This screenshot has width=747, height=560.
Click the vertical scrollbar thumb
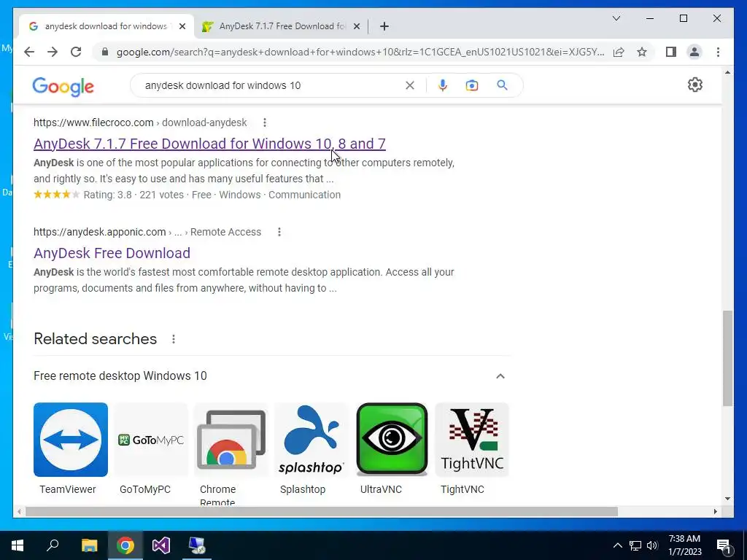(x=727, y=358)
